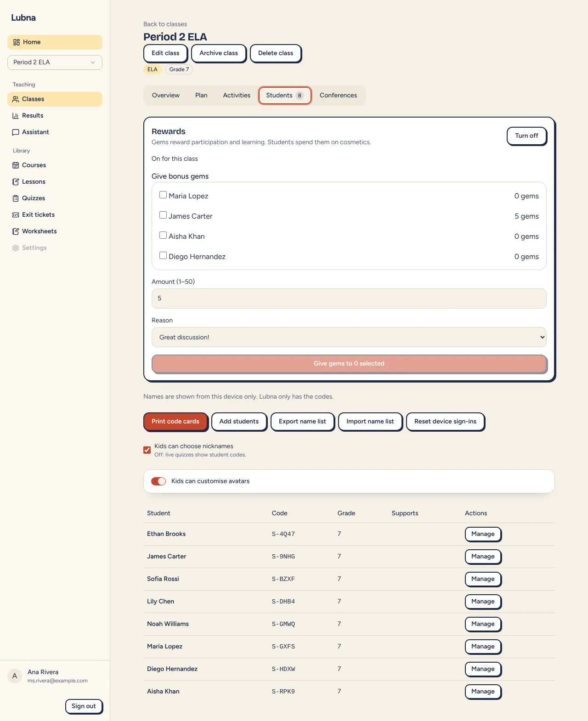Click the Quizzes clipboard icon
588x721 pixels.
[16, 198]
